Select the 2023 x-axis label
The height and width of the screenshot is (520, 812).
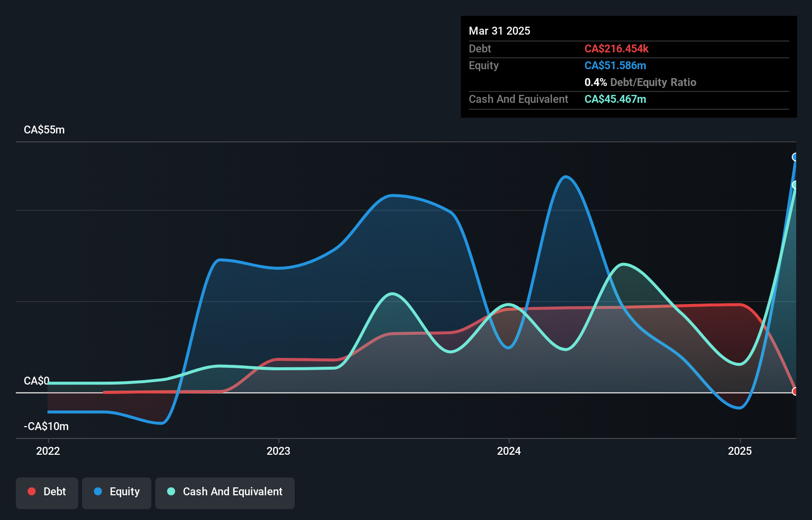pos(278,451)
